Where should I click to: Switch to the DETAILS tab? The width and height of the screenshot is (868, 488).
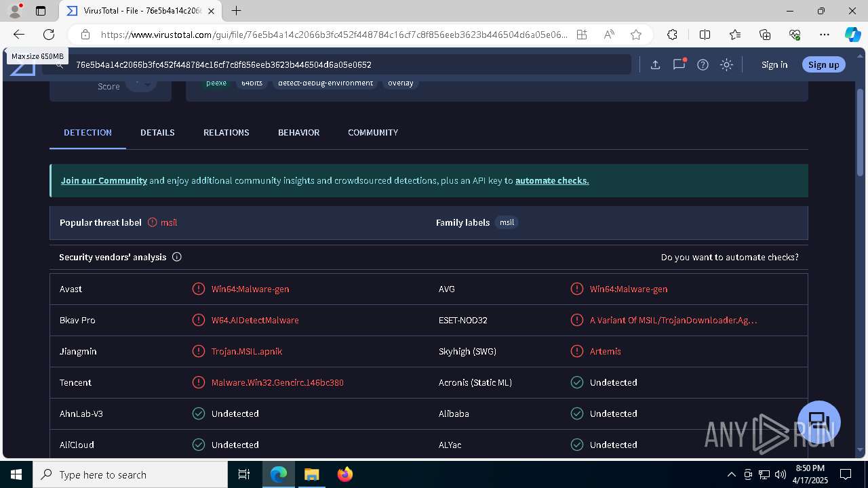pyautogui.click(x=157, y=132)
